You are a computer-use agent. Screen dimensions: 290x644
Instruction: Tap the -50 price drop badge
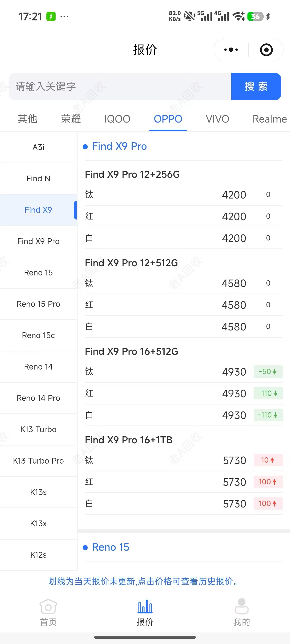click(x=268, y=371)
